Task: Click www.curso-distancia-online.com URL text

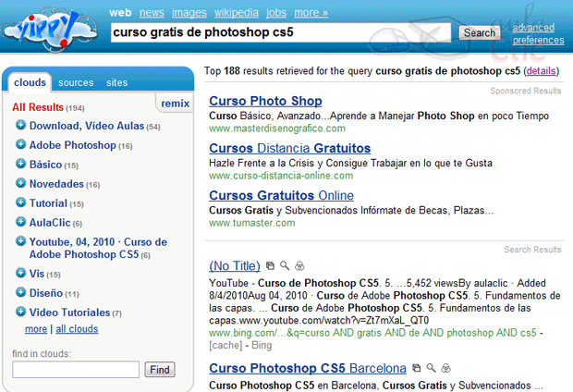Action: pos(281,176)
